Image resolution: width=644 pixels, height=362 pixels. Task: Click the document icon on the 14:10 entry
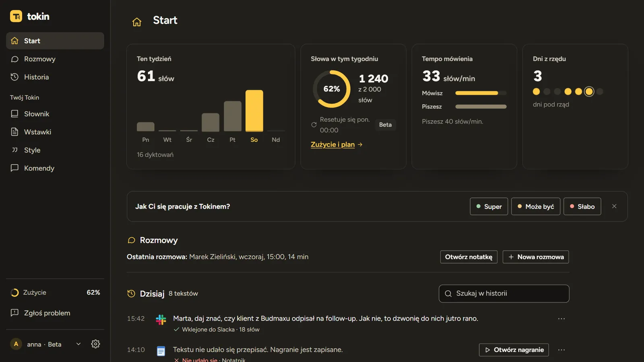tap(161, 351)
